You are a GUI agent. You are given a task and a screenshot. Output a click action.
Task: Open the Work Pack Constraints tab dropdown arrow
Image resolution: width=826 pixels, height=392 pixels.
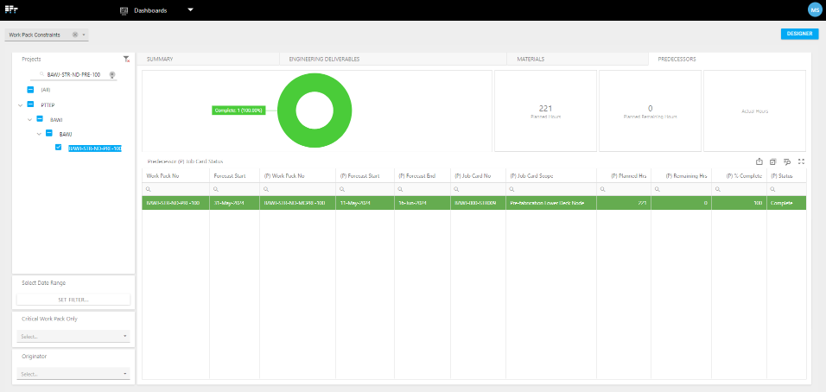pos(84,35)
